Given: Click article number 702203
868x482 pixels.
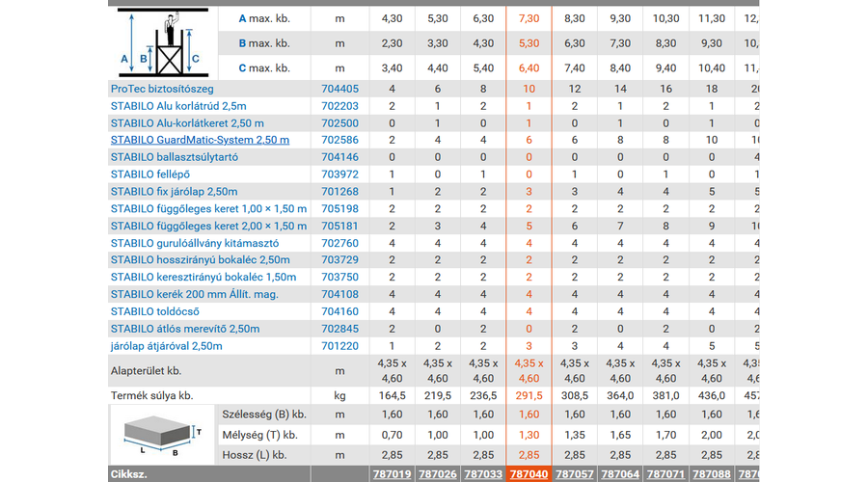Looking at the screenshot, I should pos(339,106).
